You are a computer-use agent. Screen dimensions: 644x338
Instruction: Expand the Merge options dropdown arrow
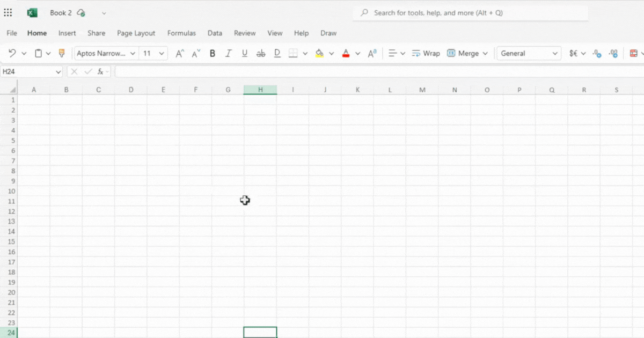click(485, 54)
